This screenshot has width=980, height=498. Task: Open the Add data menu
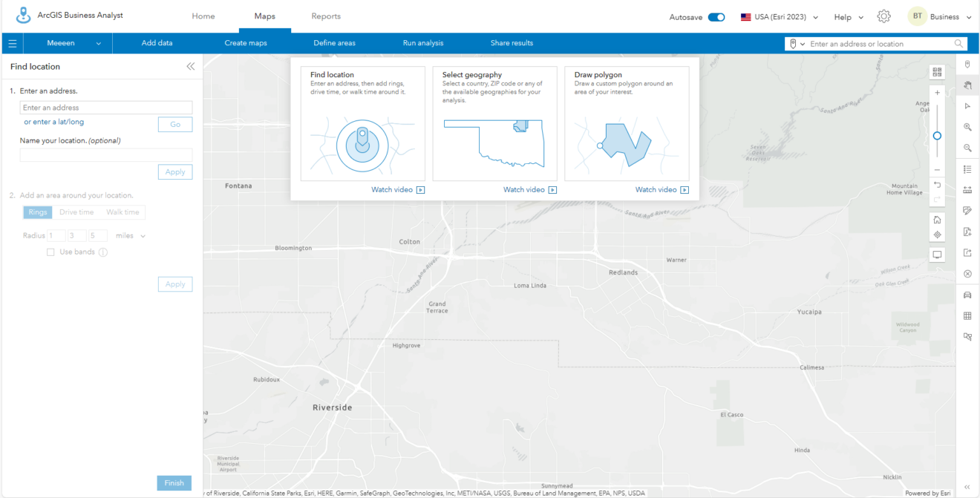point(157,43)
